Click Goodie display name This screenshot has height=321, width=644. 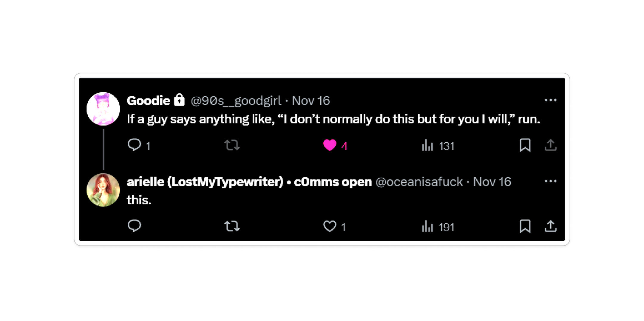point(148,101)
